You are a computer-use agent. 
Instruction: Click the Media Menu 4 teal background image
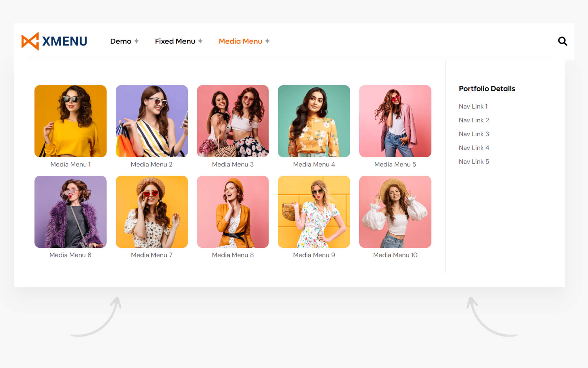(x=314, y=121)
